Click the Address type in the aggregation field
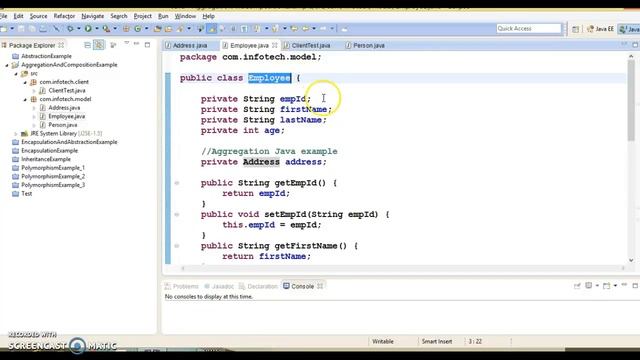This screenshot has height=360, width=640. (261, 162)
